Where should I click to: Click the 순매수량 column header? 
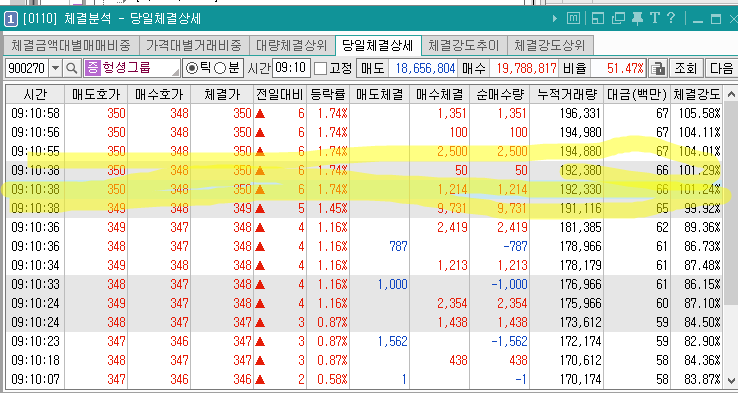point(499,95)
